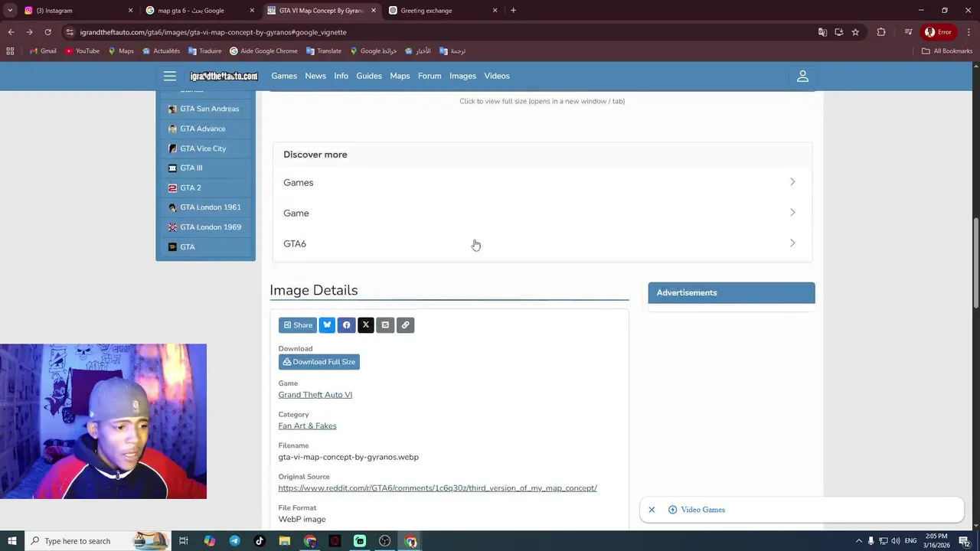Image resolution: width=980 pixels, height=551 pixels.
Task: Bookmark this page with the star icon
Action: pos(855,32)
